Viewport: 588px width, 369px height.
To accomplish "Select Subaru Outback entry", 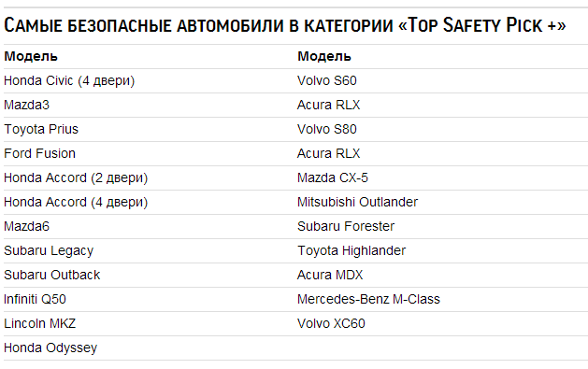I will pyautogui.click(x=51, y=275).
